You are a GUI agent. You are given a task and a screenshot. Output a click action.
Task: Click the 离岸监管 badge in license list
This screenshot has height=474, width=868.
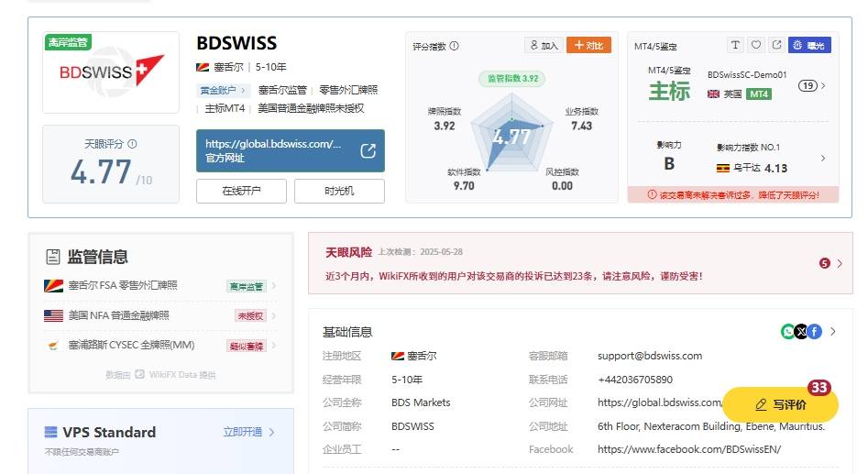click(x=247, y=286)
